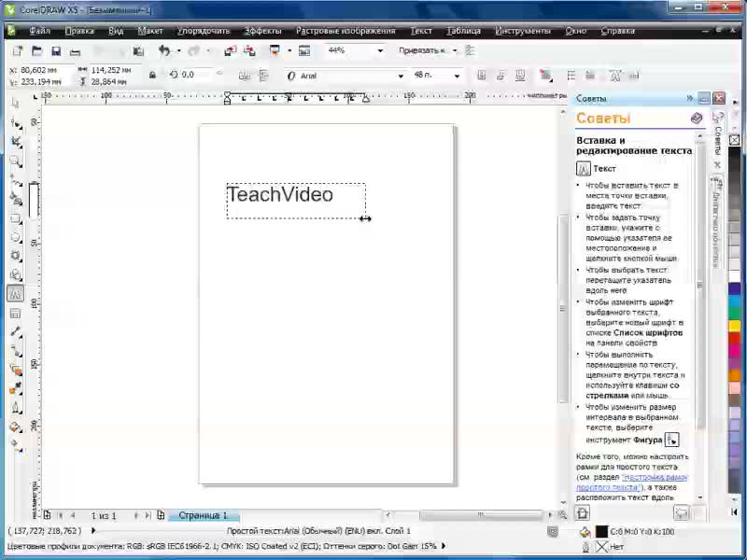Viewport: 747px width, 560px height.
Task: Select the Blend interactive tool
Action: (x=16, y=370)
